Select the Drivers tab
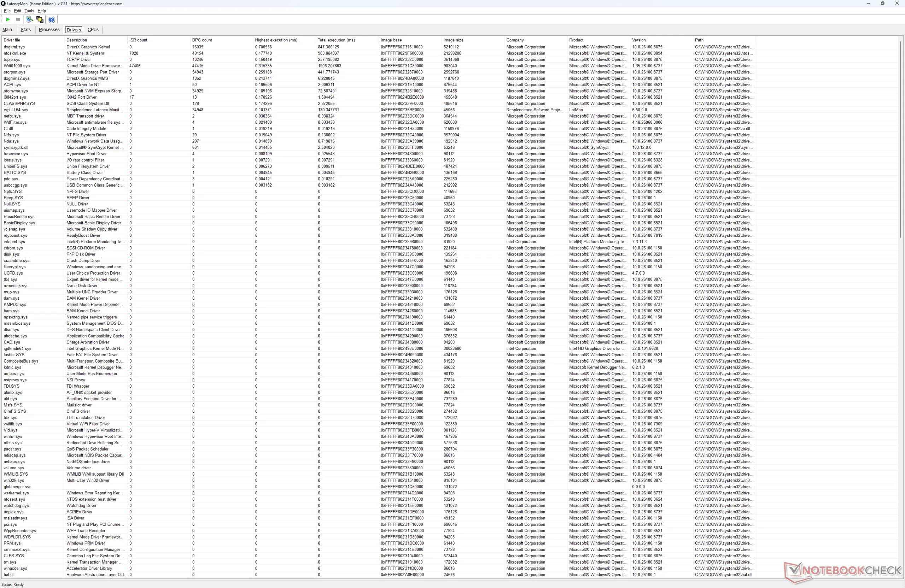 tap(74, 30)
